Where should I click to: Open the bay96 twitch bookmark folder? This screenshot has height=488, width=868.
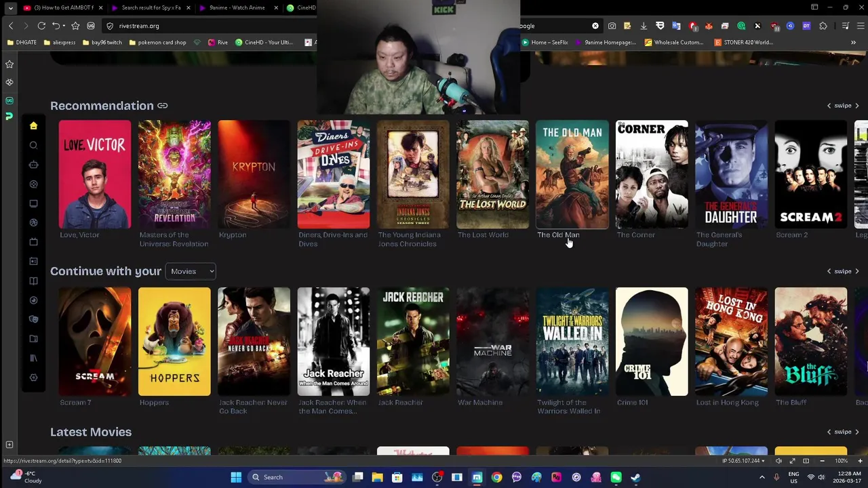(102, 42)
